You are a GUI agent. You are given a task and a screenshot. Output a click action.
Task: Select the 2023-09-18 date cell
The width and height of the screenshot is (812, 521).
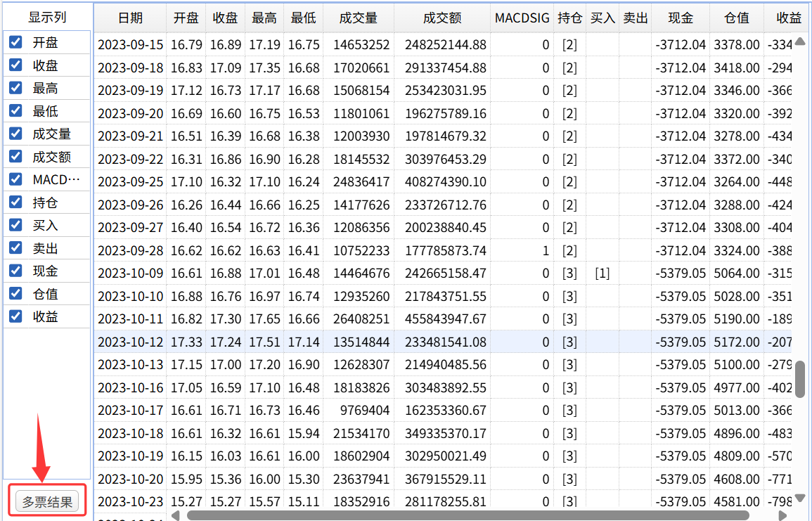tap(130, 67)
